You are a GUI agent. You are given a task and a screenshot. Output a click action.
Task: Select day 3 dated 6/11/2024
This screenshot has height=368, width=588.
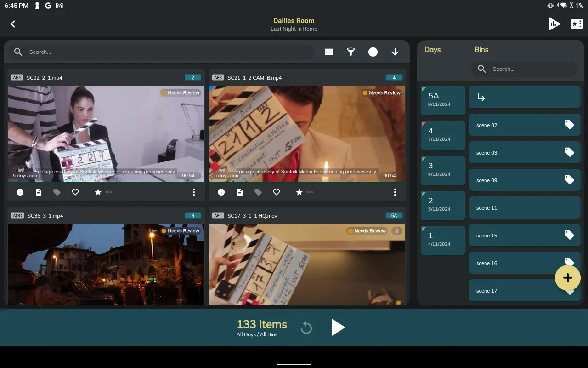443,170
